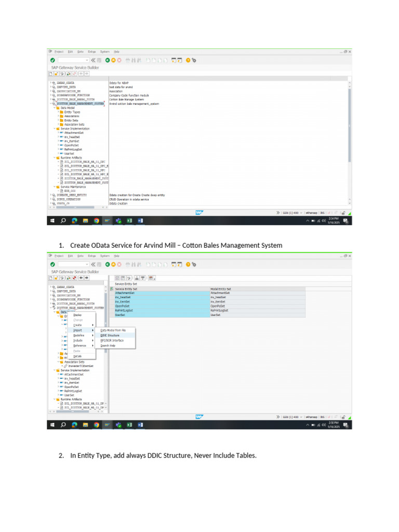Click Service Entity Set column header in lower grid
Screen dimensions: 399x532
click(x=162, y=289)
